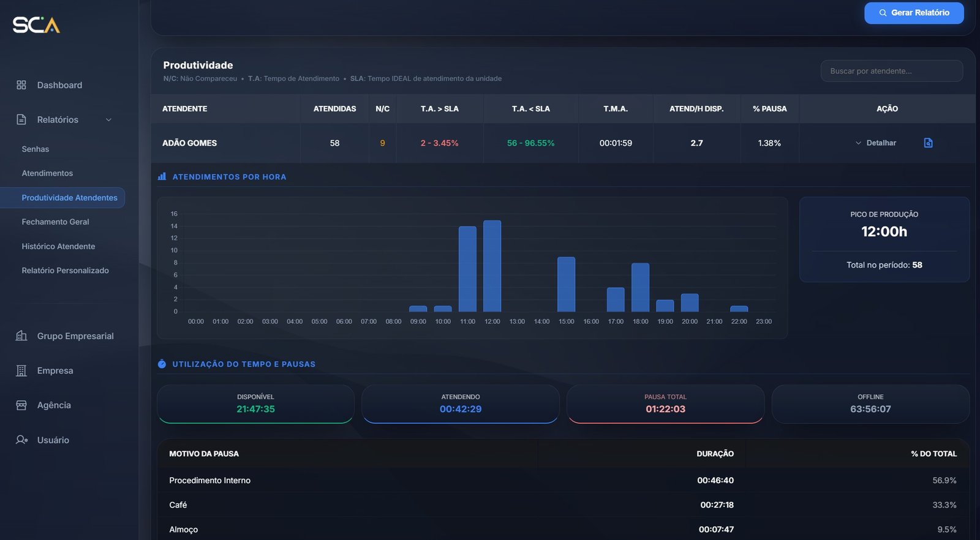
Task: Open the Senhas report
Action: 36,149
